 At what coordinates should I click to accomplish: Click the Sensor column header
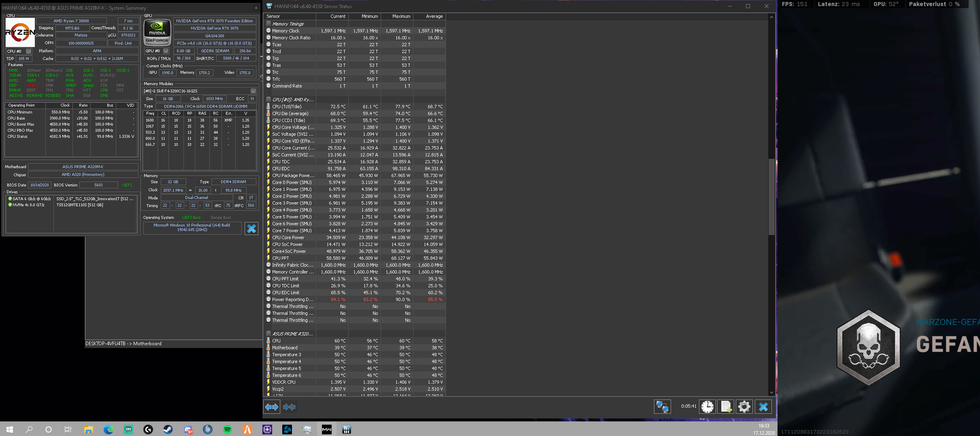tap(290, 16)
